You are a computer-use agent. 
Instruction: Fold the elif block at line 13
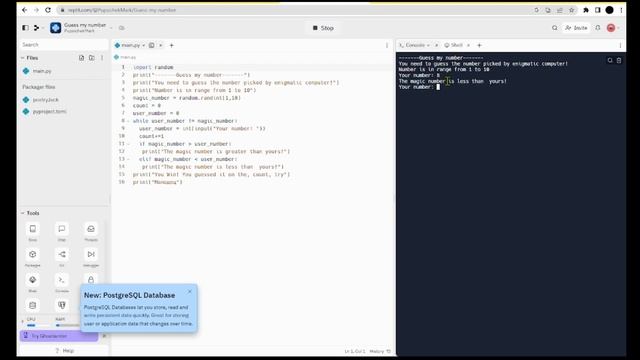click(x=128, y=159)
